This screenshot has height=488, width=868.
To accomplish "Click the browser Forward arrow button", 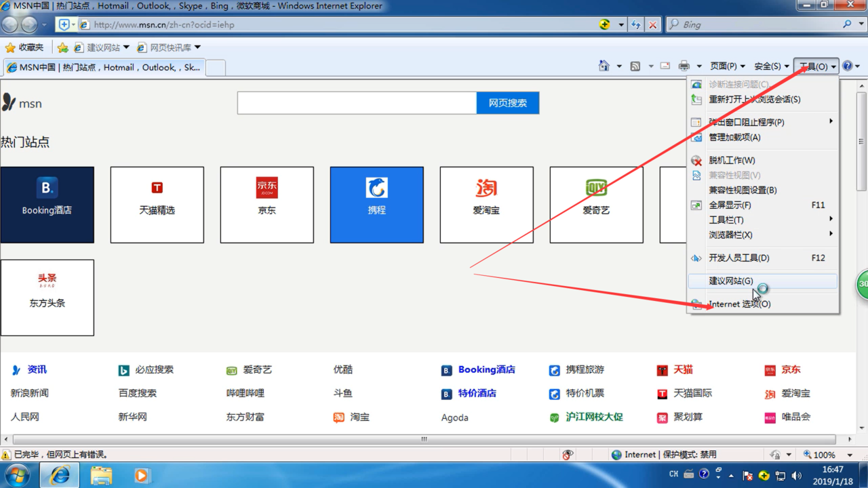I will click(x=29, y=24).
